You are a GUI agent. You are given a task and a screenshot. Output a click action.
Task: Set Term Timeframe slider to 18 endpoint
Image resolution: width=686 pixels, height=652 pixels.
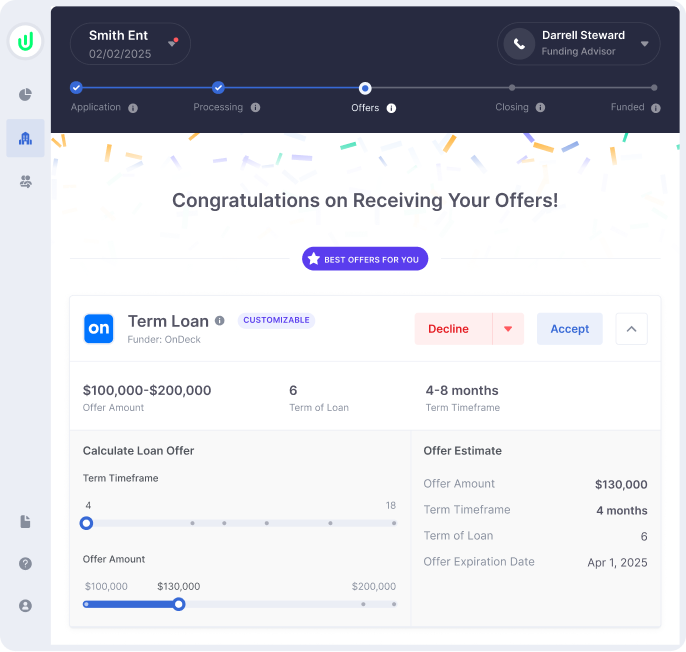tap(394, 523)
